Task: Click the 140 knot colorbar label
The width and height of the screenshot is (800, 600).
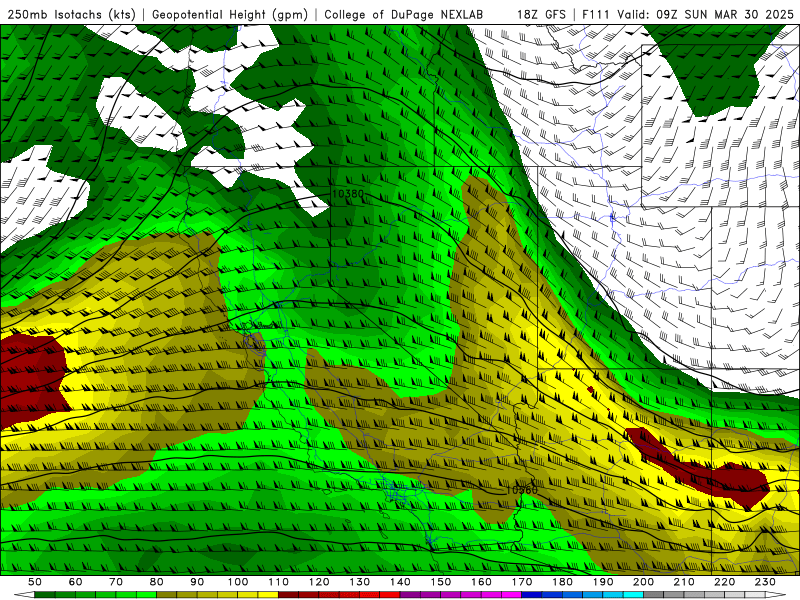Action: pos(400,582)
